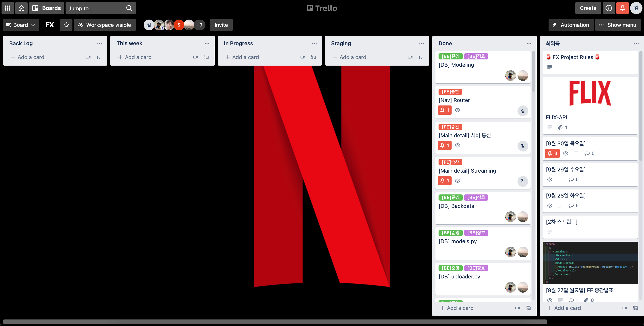Star the FX board
The height and width of the screenshot is (326, 644).
coord(66,25)
